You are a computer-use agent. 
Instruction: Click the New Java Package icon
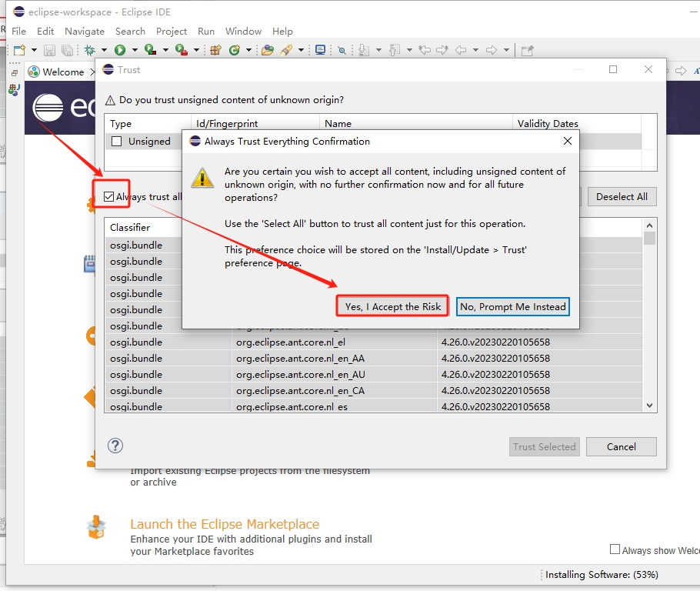click(215, 50)
